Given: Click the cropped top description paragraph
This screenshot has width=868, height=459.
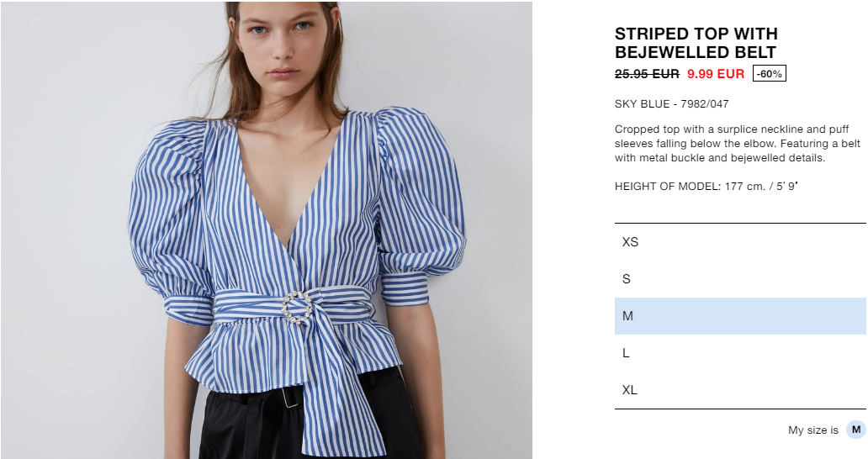Looking at the screenshot, I should 737,143.
